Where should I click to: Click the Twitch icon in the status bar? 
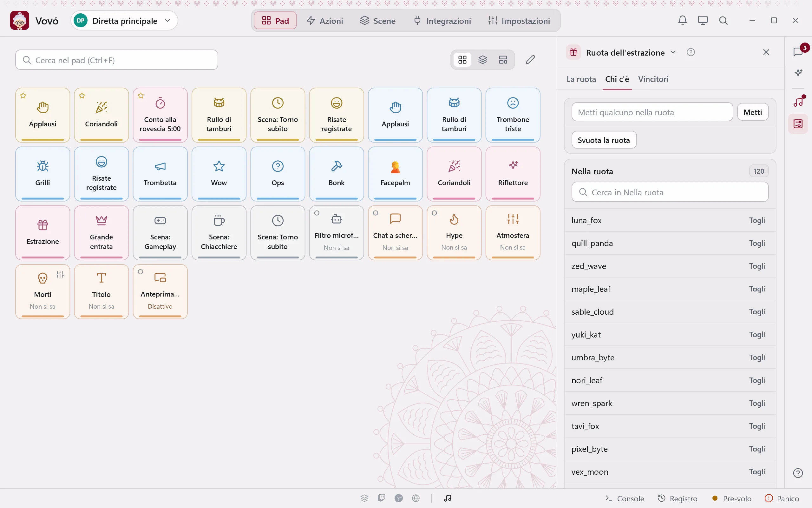pos(382,498)
